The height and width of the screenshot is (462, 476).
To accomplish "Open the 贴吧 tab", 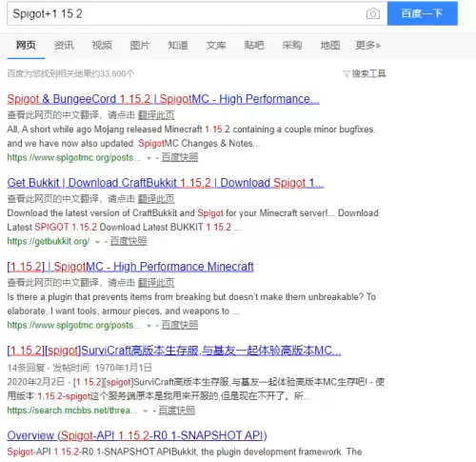I will coord(254,46).
